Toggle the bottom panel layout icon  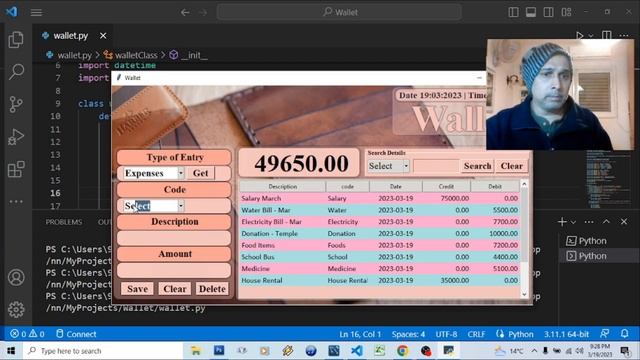point(531,12)
